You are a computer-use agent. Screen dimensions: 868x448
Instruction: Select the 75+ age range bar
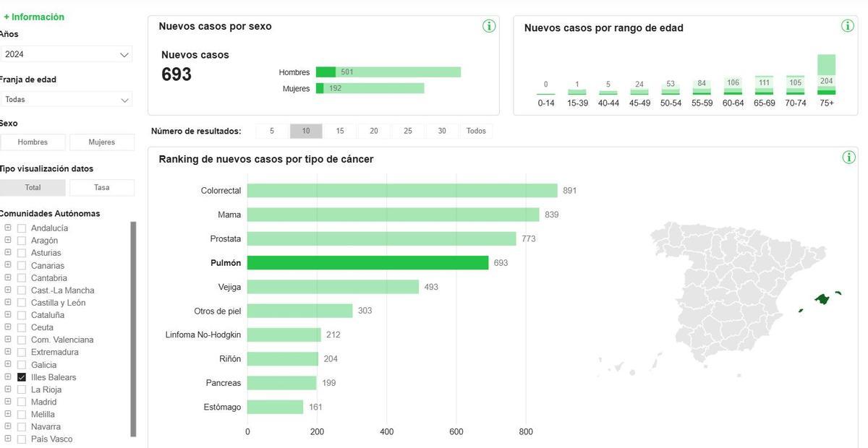point(826,74)
